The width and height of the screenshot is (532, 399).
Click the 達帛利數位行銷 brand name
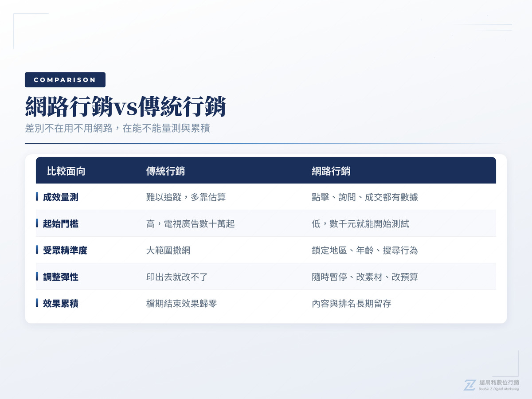(499, 383)
